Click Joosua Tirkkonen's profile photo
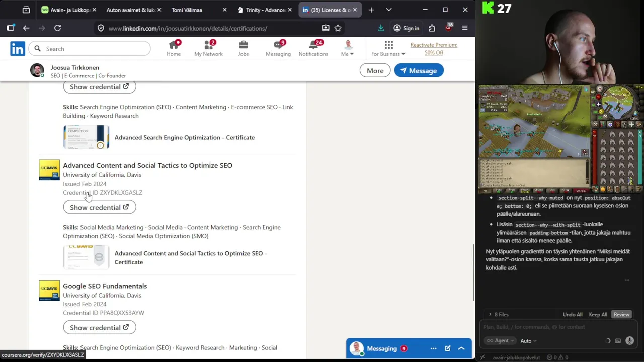The width and height of the screenshot is (644, 362). pos(37,71)
